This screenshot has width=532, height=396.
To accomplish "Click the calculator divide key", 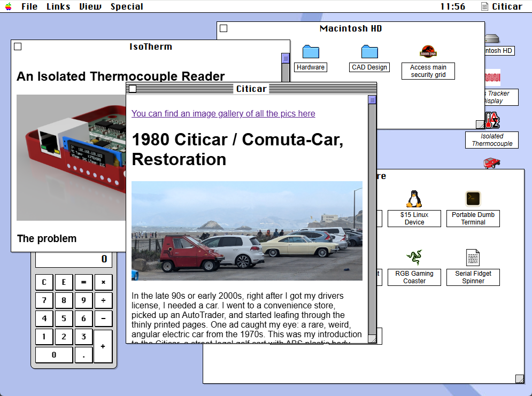I will 103,300.
